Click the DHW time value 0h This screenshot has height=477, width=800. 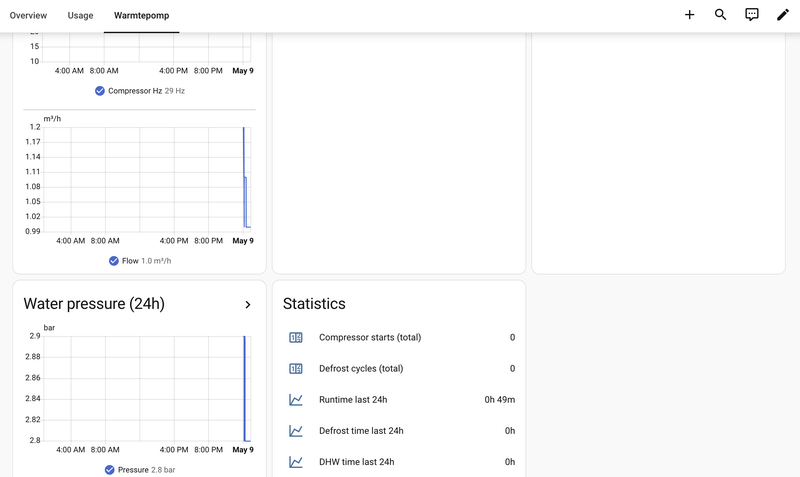pyautogui.click(x=510, y=462)
